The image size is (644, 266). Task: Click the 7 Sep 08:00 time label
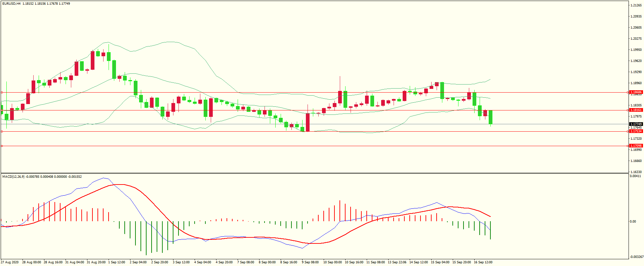click(x=246, y=262)
